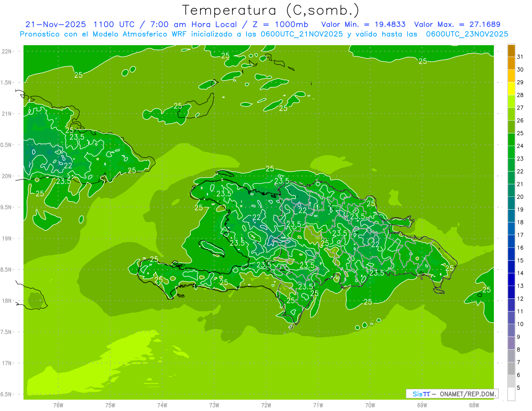Click the legend swatch between 12 and 13

(511, 292)
